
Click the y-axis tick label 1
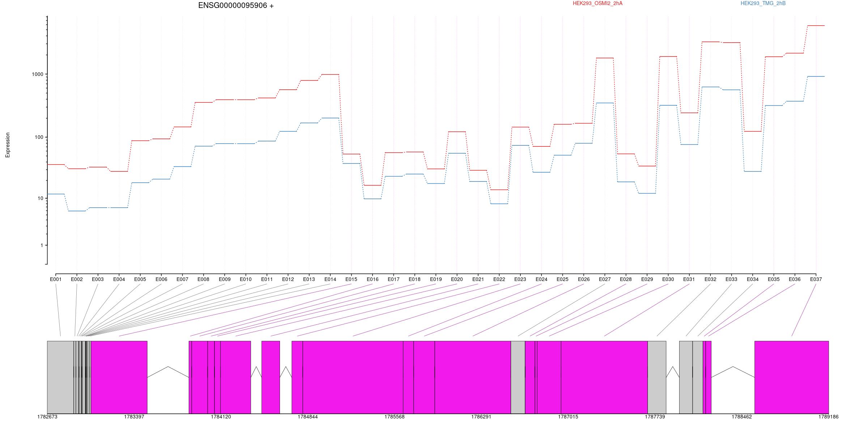click(42, 245)
